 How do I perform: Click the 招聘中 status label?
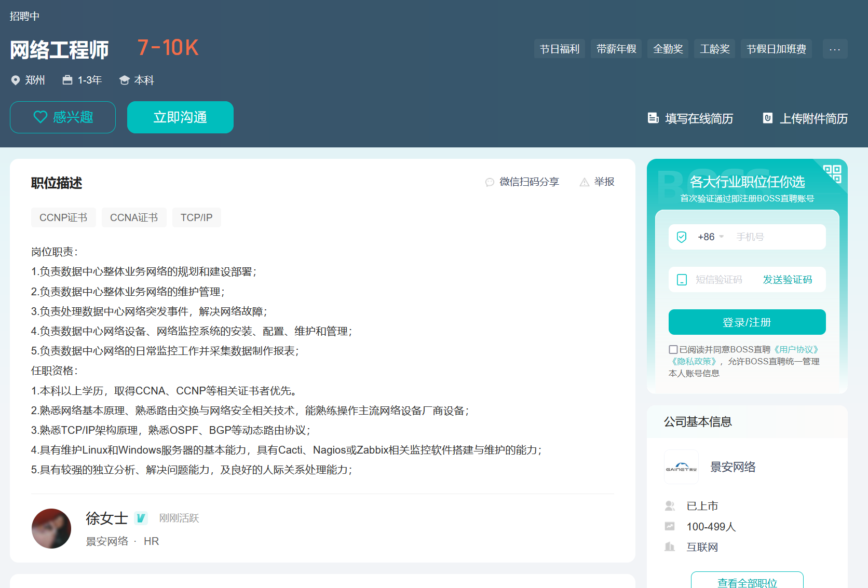(24, 16)
